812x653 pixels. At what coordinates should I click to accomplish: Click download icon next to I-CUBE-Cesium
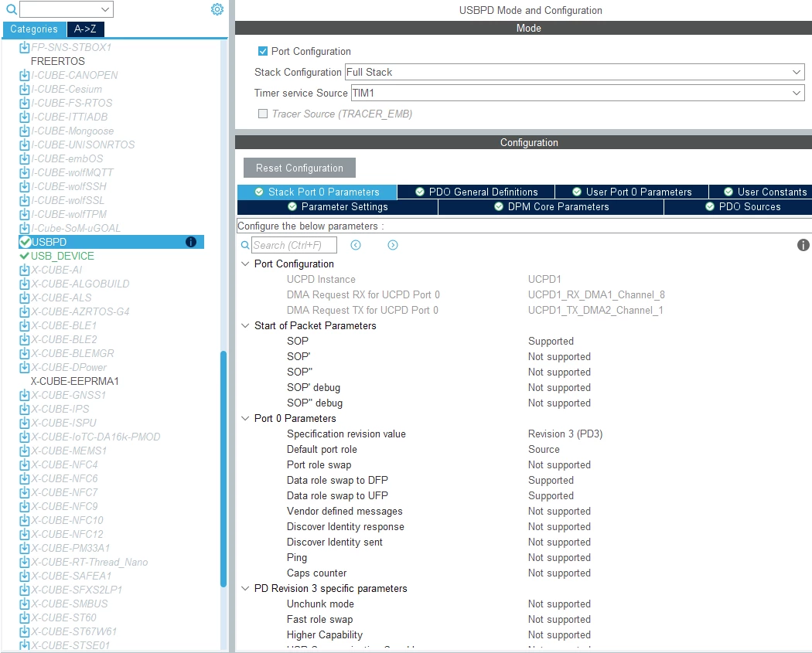[x=24, y=89]
